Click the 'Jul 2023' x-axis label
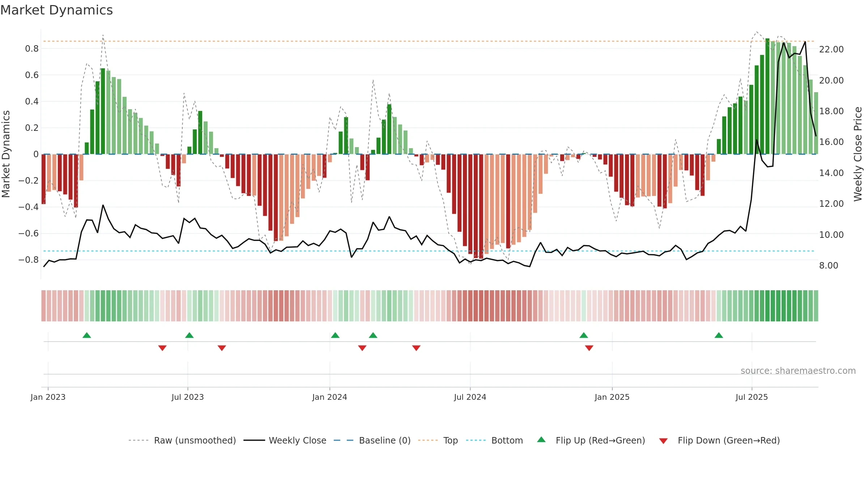The width and height of the screenshot is (868, 488). [x=188, y=397]
